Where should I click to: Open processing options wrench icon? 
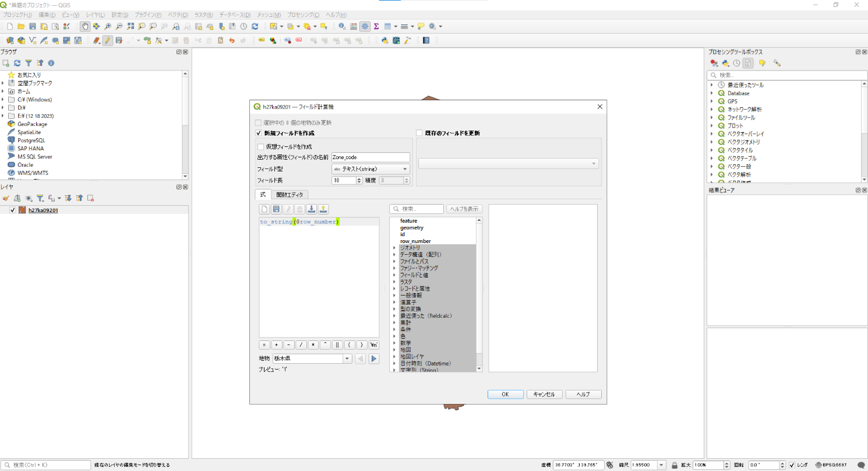click(x=777, y=63)
